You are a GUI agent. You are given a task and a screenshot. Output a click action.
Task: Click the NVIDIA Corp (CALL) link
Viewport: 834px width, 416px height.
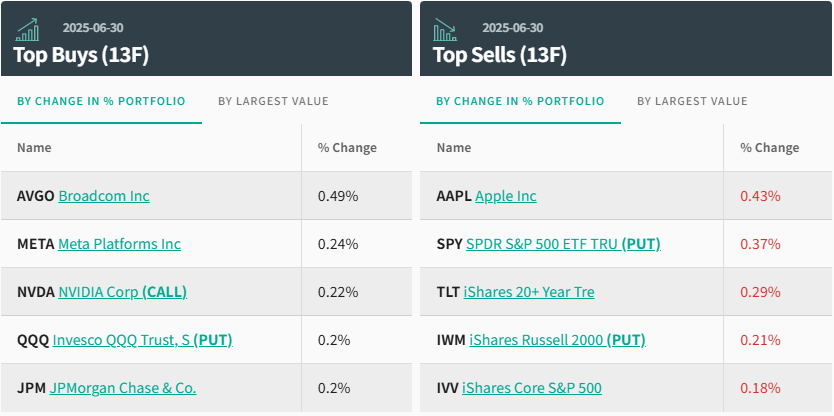point(123,292)
